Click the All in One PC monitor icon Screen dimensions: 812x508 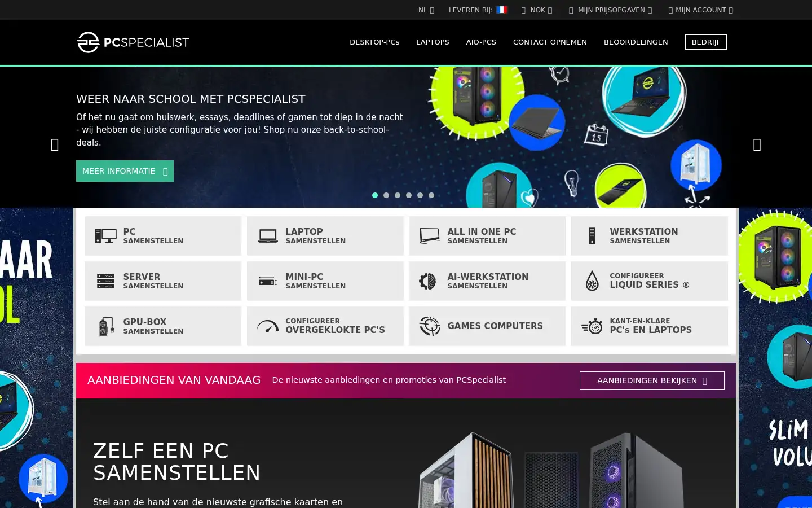pyautogui.click(x=430, y=236)
